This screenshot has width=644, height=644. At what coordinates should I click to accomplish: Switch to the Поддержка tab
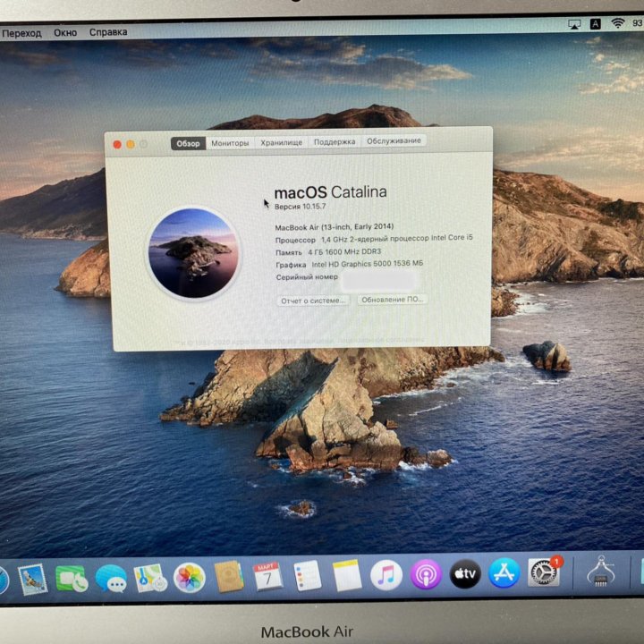click(335, 141)
